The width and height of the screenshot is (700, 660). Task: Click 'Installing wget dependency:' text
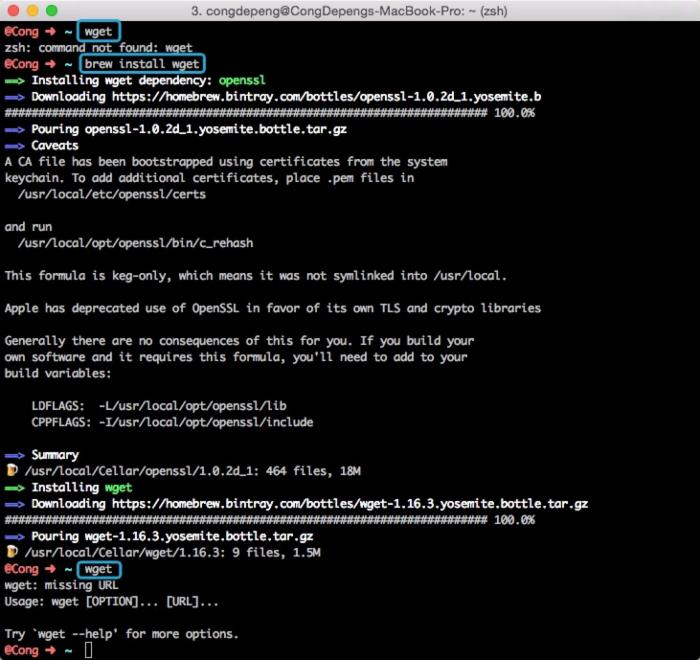[122, 80]
